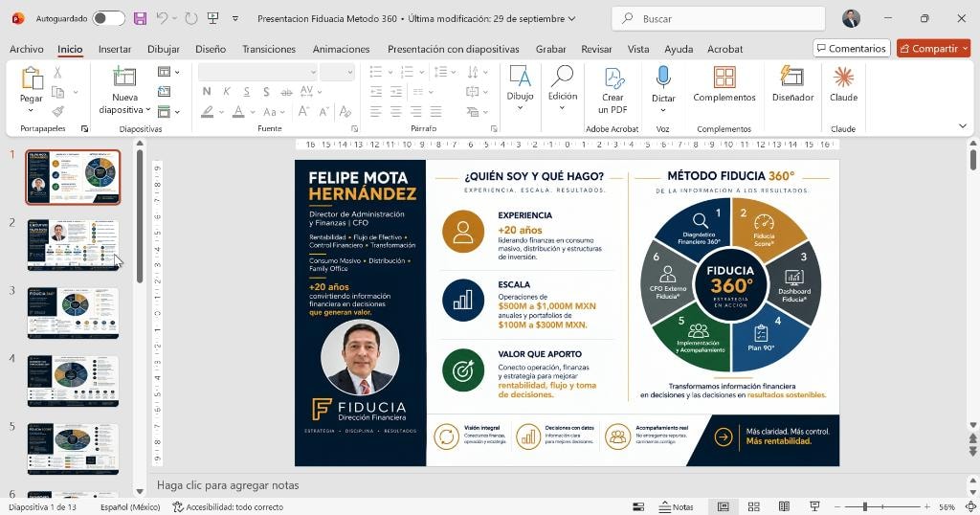Click the Comentarios button
The image size is (980, 515).
click(x=852, y=48)
